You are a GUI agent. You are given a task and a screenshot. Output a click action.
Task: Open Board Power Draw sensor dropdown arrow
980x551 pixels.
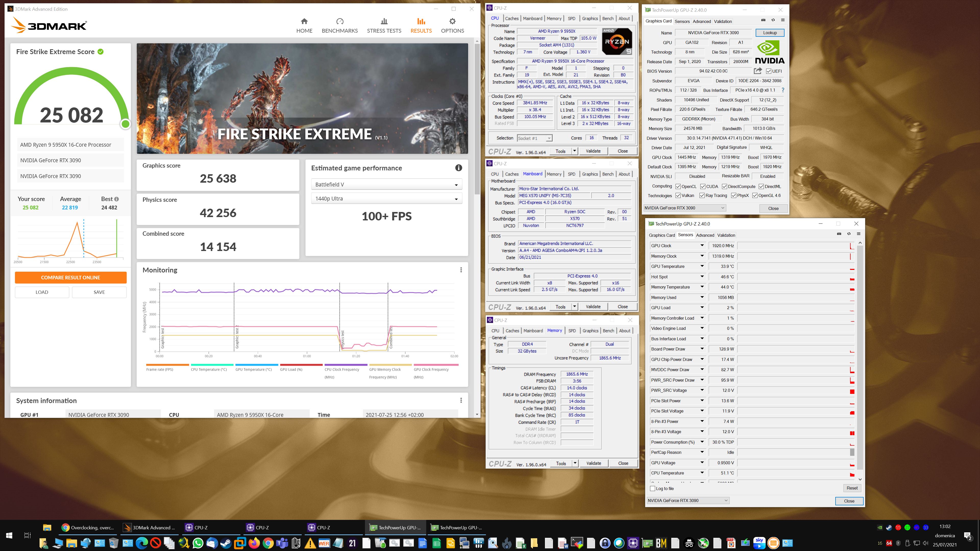702,349
